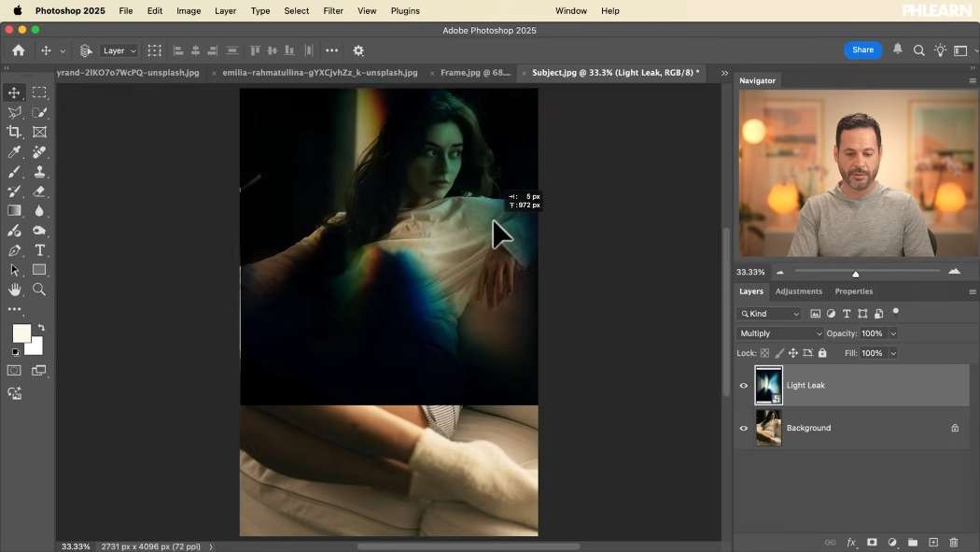Open the Filter menu
This screenshot has height=552, width=980.
click(333, 10)
